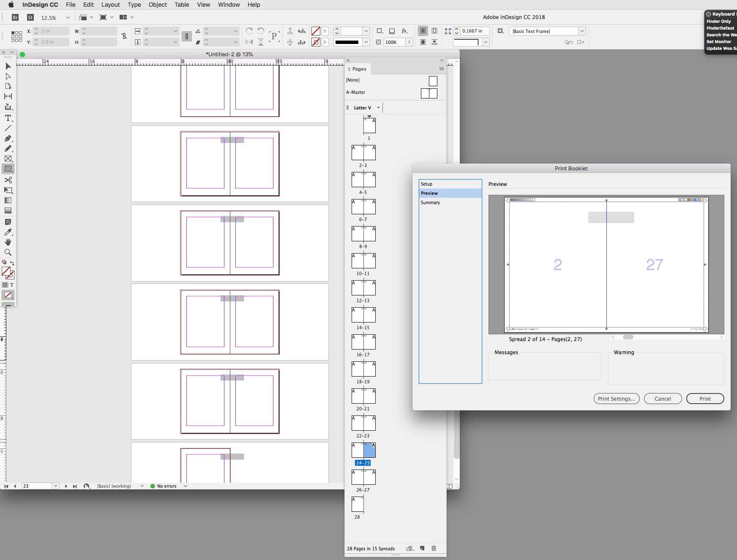Open Adobe Bridge with the Br icon

[15, 17]
